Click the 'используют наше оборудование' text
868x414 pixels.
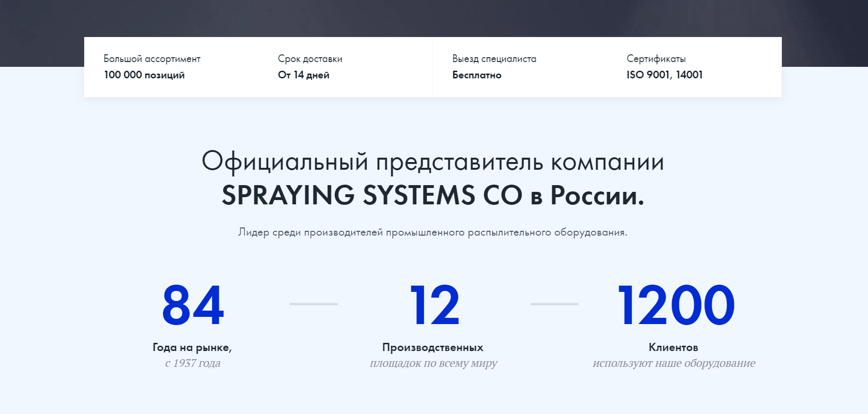click(674, 363)
